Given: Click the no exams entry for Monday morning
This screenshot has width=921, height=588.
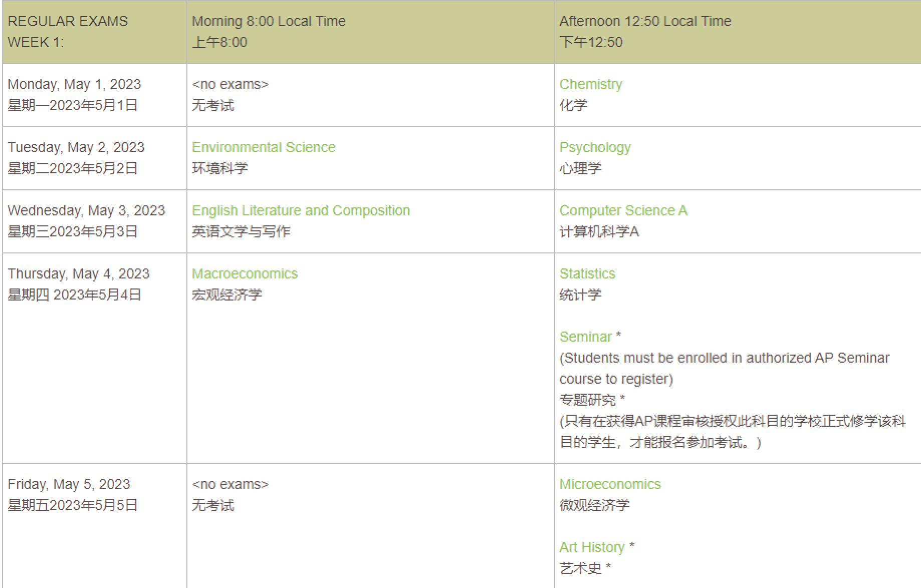Looking at the screenshot, I should (231, 84).
